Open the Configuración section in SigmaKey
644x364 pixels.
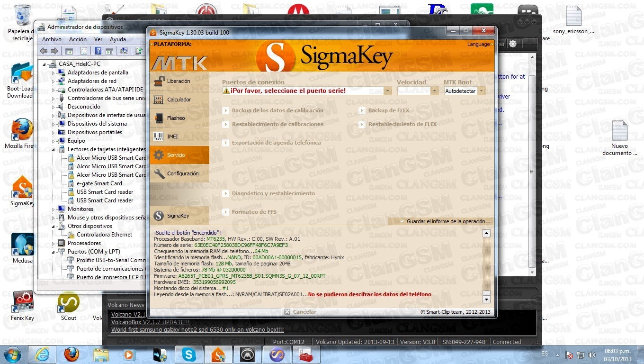coord(179,173)
